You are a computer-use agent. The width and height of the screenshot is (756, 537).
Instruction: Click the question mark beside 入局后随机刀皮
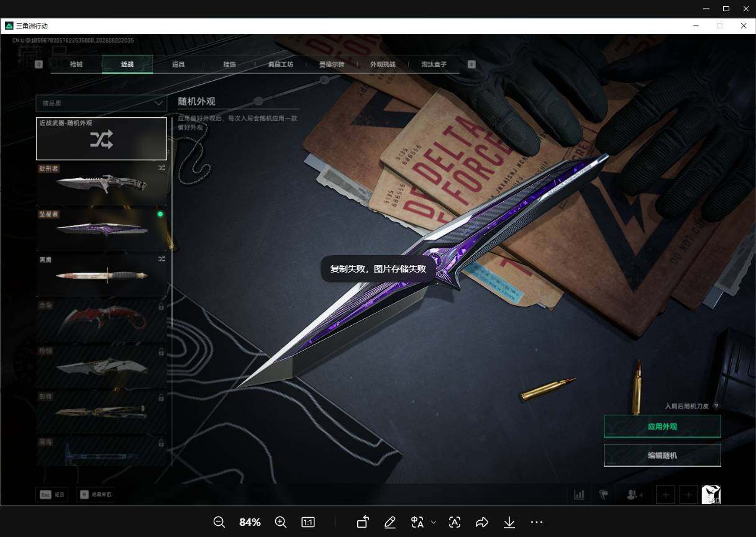716,406
